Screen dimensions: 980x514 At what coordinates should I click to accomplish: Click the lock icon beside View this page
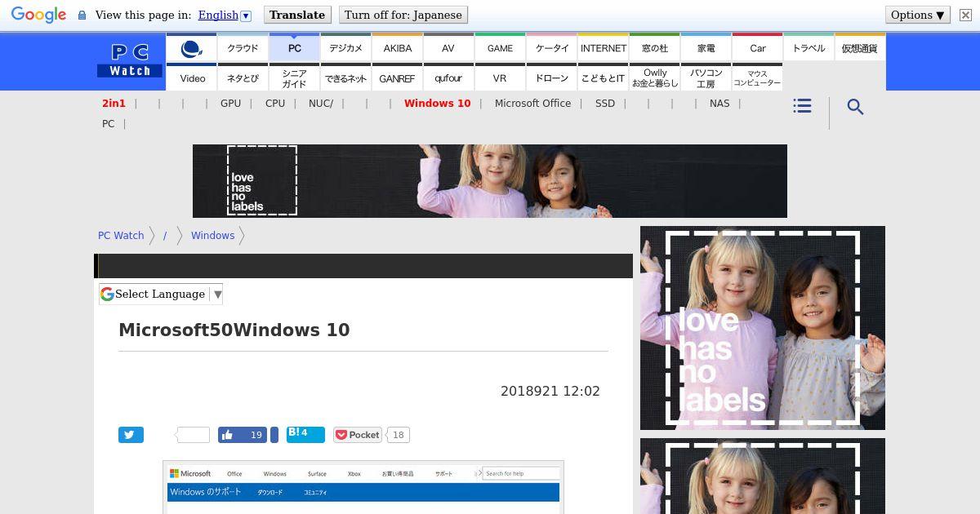82,15
